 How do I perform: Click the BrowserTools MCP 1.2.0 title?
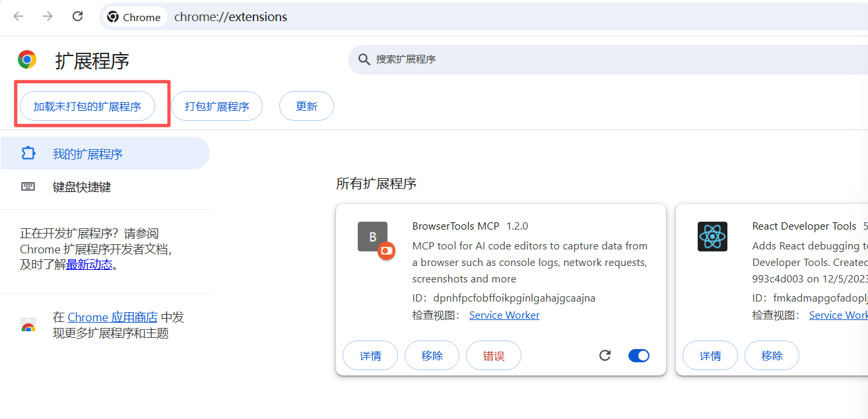click(470, 226)
